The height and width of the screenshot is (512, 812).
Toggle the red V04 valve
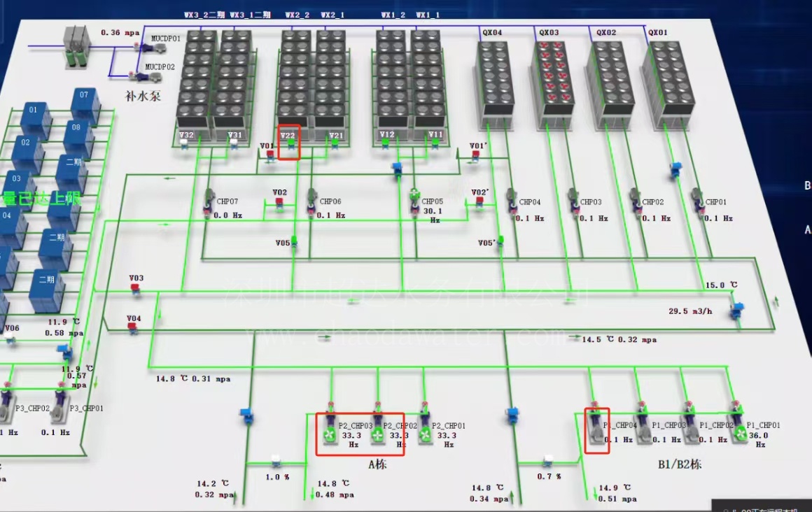132,328
